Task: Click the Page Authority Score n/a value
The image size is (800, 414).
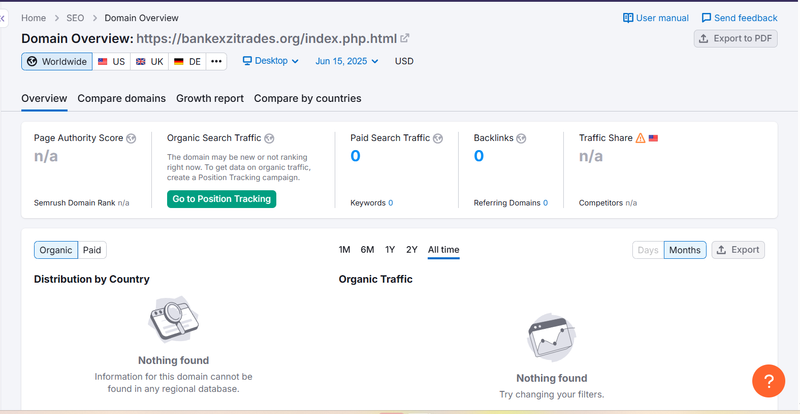Action: point(46,156)
